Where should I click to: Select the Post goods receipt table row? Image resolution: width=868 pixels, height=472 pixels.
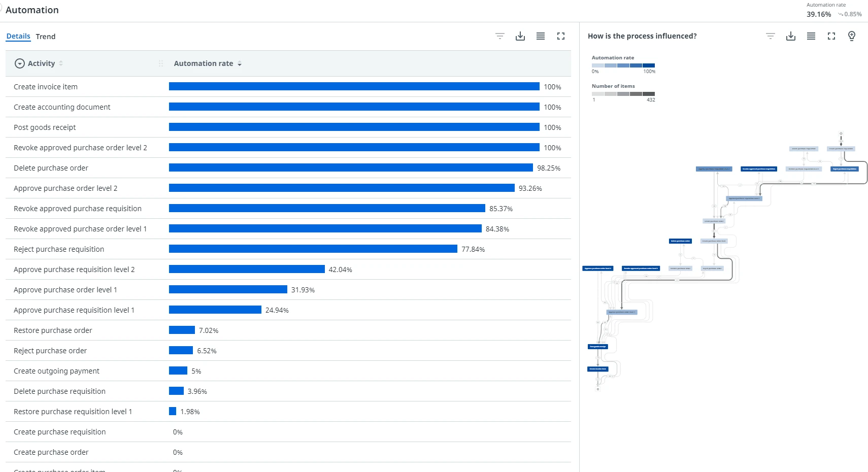[x=288, y=127]
